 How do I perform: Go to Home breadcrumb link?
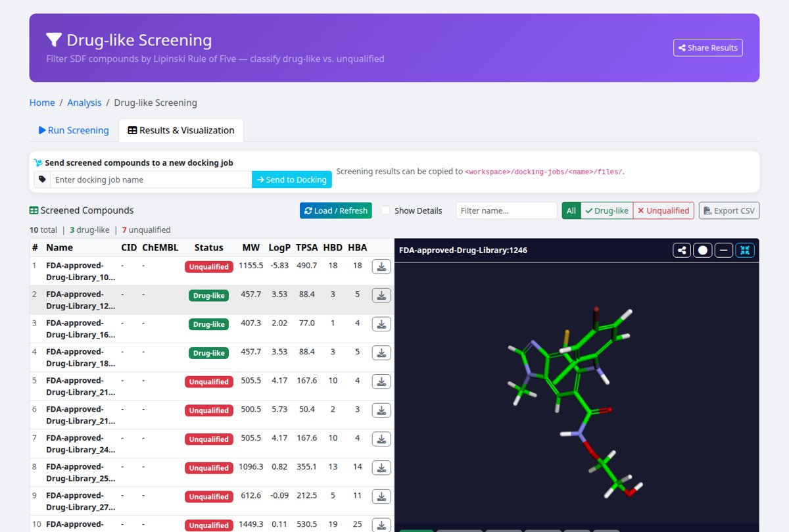coord(42,103)
